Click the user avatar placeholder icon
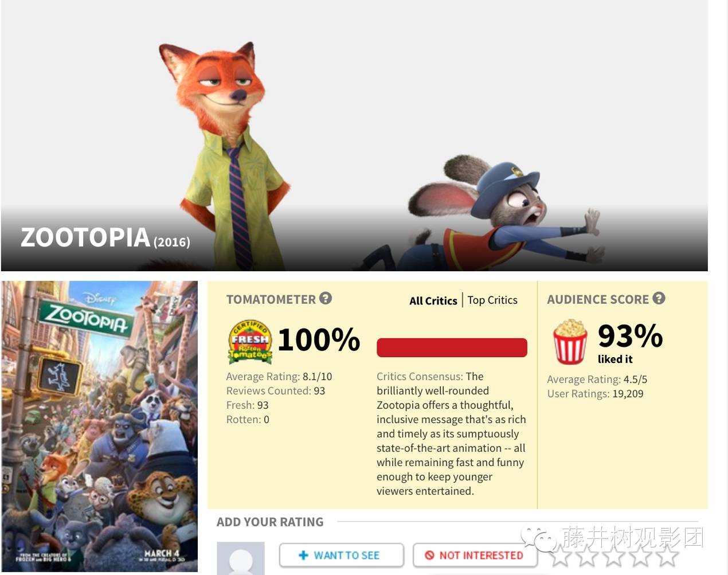This screenshot has width=728, height=575. point(241,558)
